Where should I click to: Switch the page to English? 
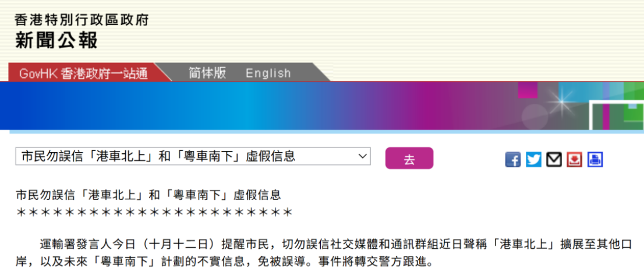point(268,73)
